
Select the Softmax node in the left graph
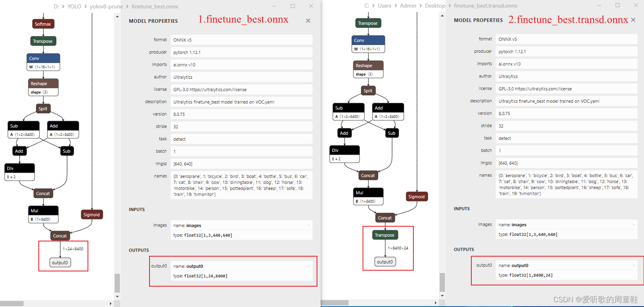pos(43,24)
